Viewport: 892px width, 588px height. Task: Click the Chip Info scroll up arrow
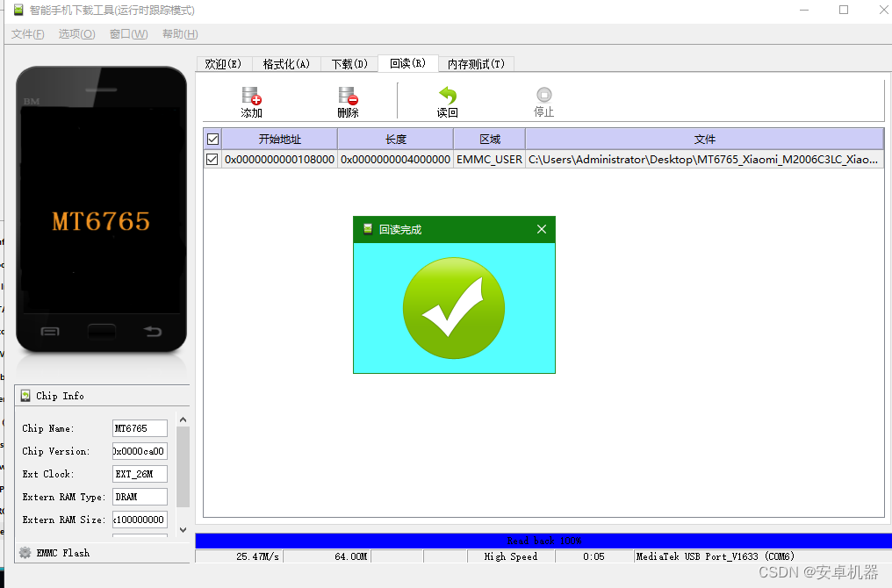pyautogui.click(x=183, y=419)
